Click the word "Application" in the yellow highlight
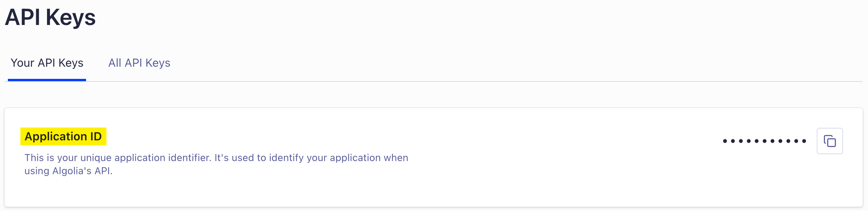The image size is (868, 211). click(56, 136)
